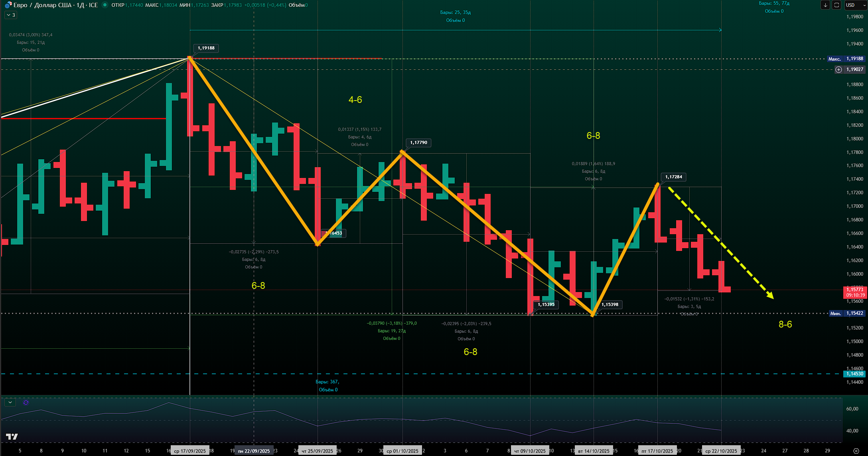
Task: Click the cyan 1,14530 price level label
Action: point(854,374)
